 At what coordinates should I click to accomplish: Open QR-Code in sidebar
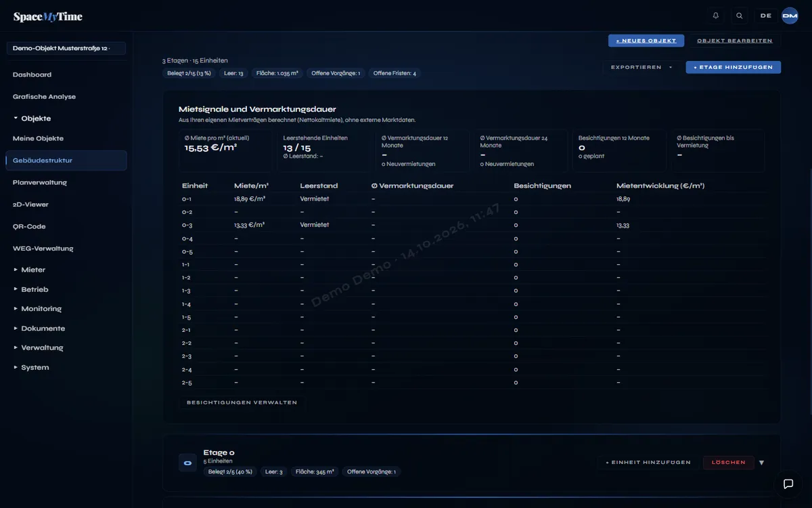29,226
